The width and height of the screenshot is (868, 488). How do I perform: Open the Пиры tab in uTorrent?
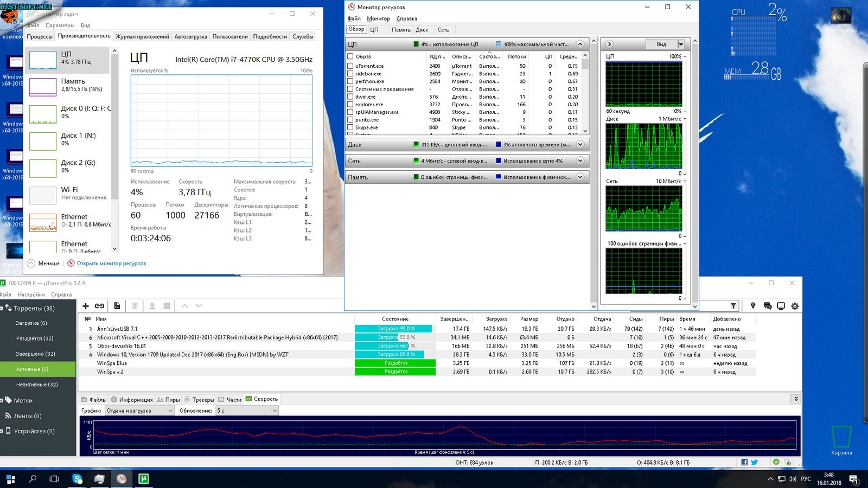[x=169, y=400]
